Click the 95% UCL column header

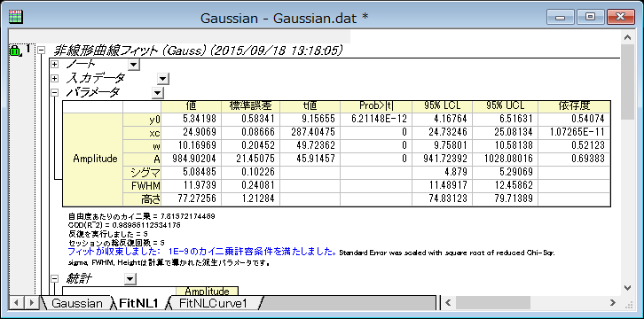click(x=506, y=105)
